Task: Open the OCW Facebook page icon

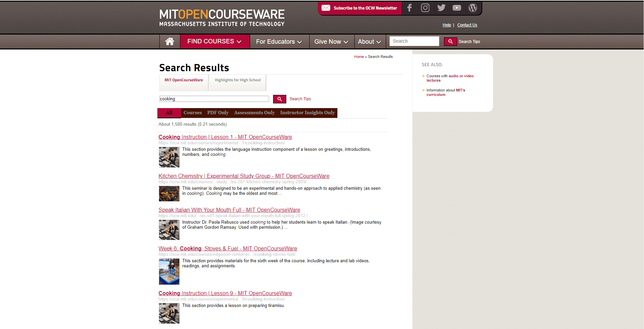Action: (409, 8)
